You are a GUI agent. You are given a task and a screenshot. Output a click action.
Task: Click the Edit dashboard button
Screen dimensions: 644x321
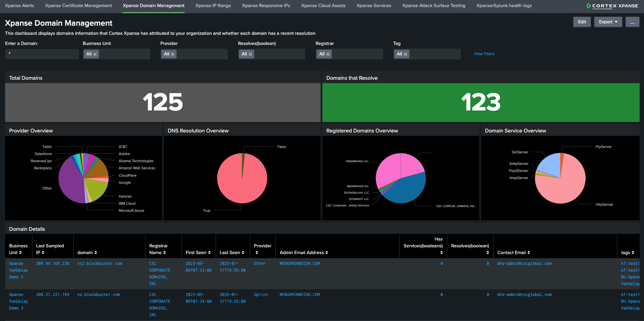pos(582,22)
